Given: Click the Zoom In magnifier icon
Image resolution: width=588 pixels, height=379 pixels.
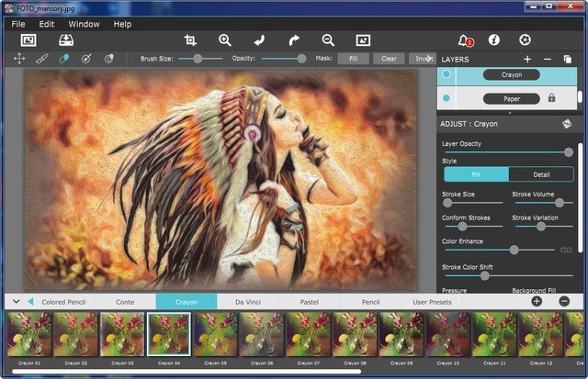Looking at the screenshot, I should pos(225,40).
